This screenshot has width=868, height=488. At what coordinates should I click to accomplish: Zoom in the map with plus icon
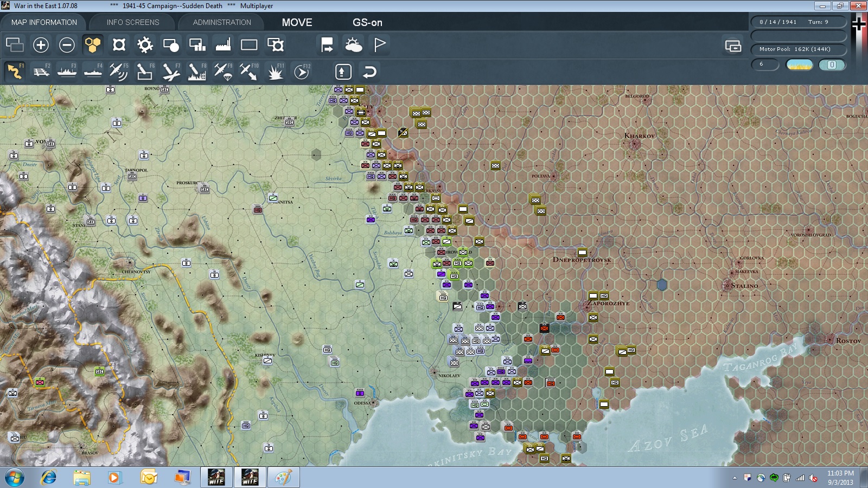pyautogui.click(x=41, y=45)
